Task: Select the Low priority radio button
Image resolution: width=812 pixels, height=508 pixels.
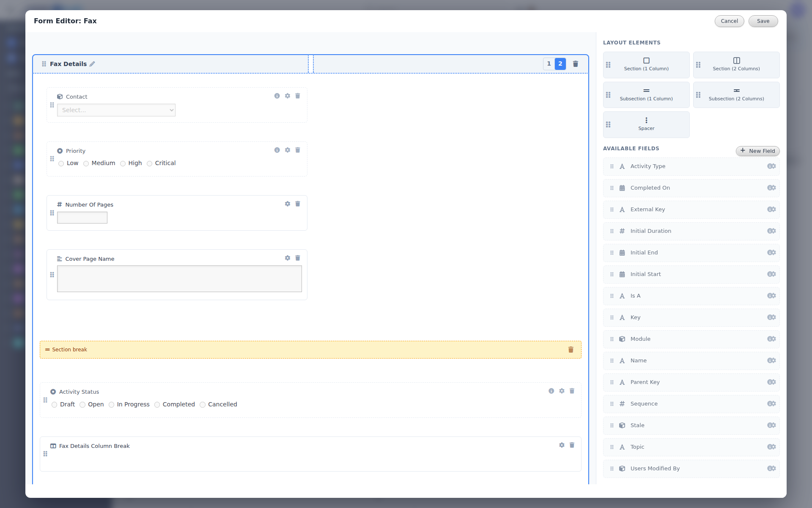Action: [x=61, y=163]
